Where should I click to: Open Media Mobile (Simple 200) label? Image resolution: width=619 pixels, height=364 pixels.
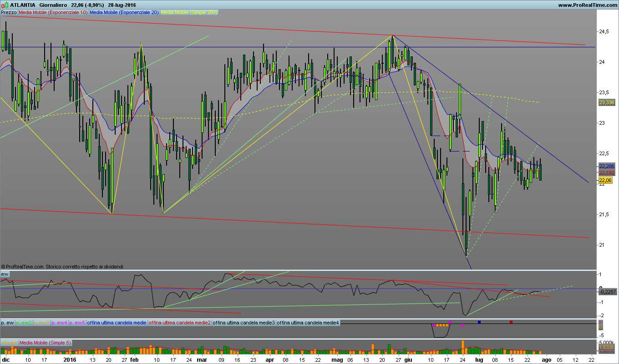pos(189,13)
